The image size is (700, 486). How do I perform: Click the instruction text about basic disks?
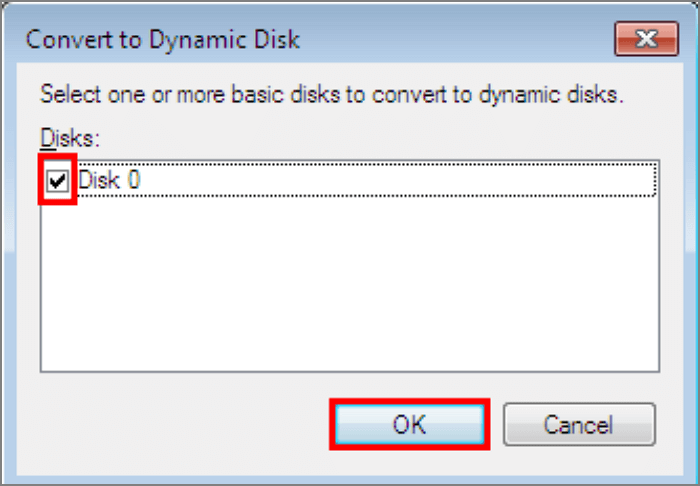(331, 96)
